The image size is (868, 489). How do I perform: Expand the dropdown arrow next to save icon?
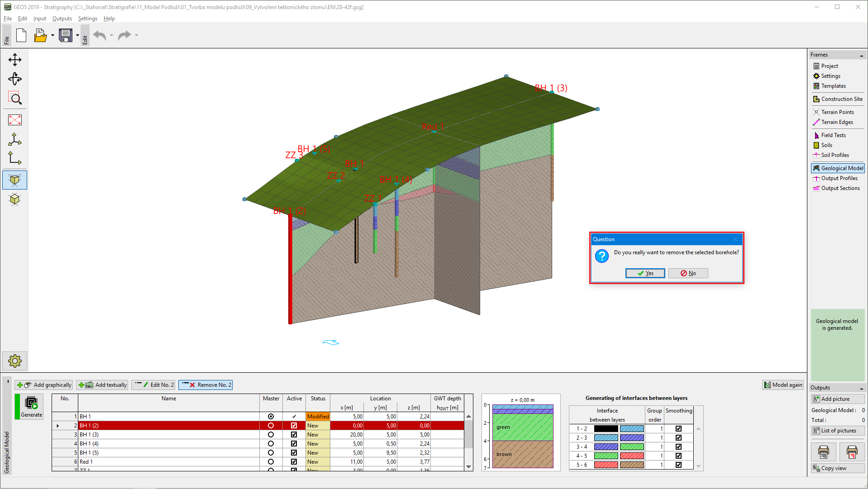click(x=77, y=35)
